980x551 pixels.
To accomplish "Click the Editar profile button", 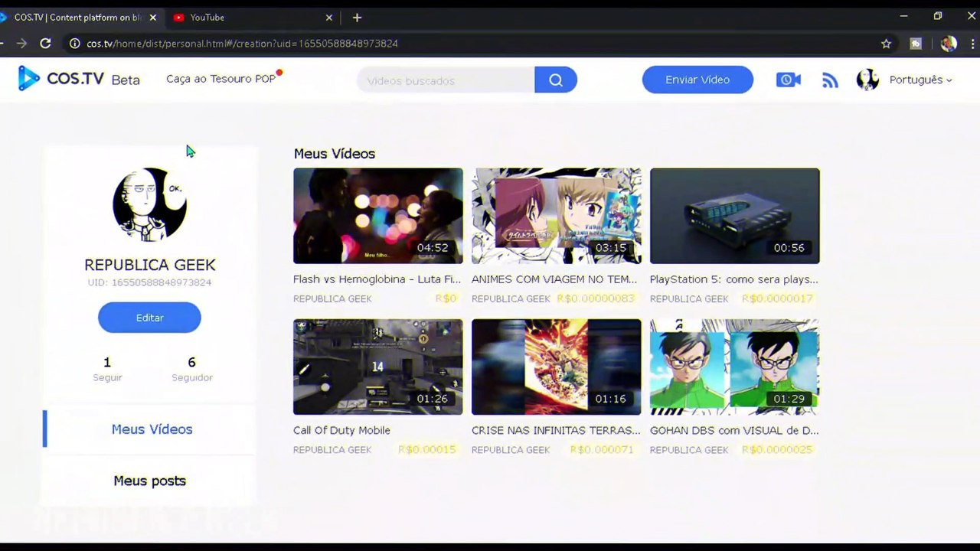I will pyautogui.click(x=149, y=318).
